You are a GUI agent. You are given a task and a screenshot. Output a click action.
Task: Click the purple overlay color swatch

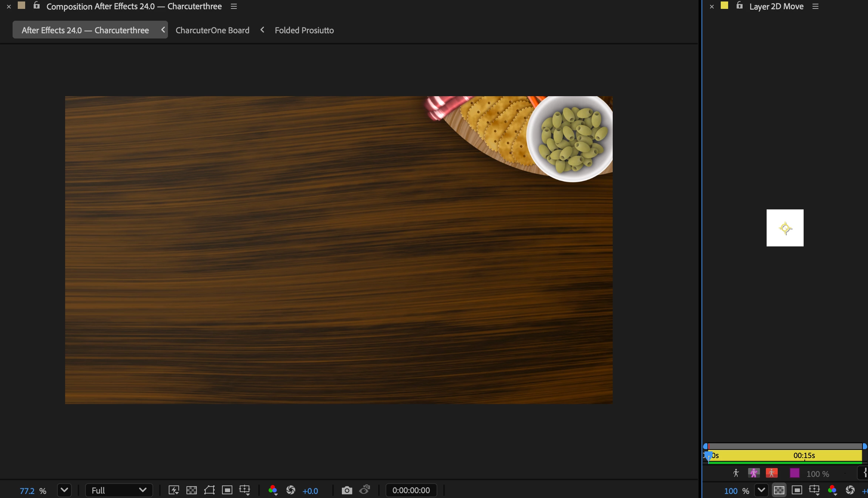pyautogui.click(x=794, y=473)
